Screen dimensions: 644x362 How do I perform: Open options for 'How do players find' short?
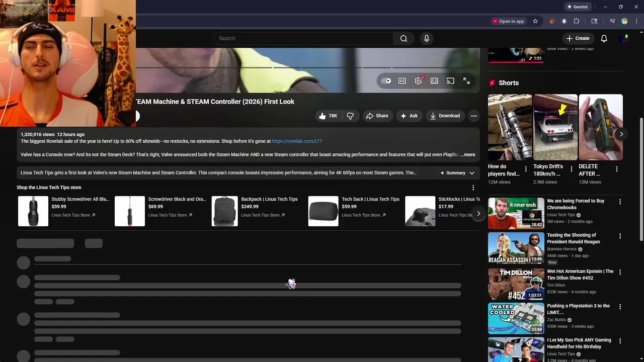click(526, 169)
